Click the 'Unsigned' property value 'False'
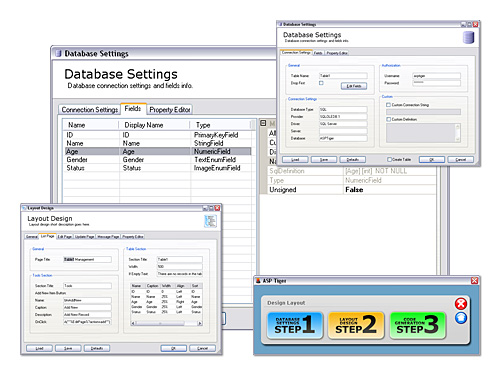500x375 pixels. coord(390,190)
